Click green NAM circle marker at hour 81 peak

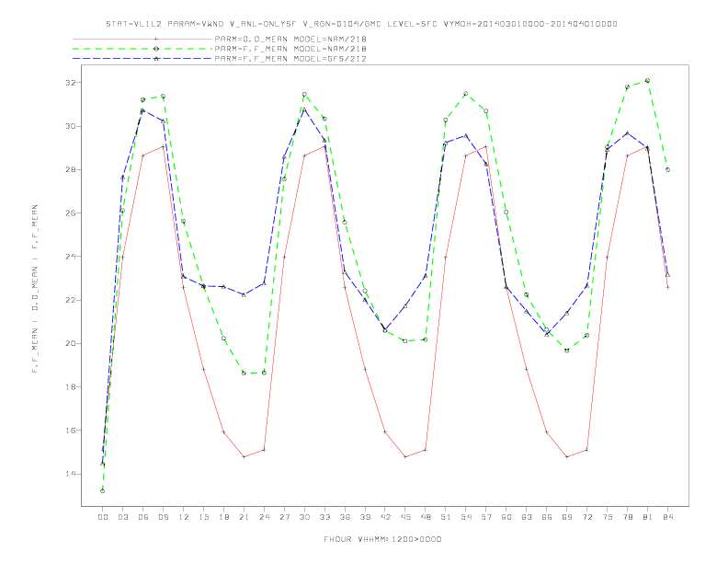(x=648, y=80)
